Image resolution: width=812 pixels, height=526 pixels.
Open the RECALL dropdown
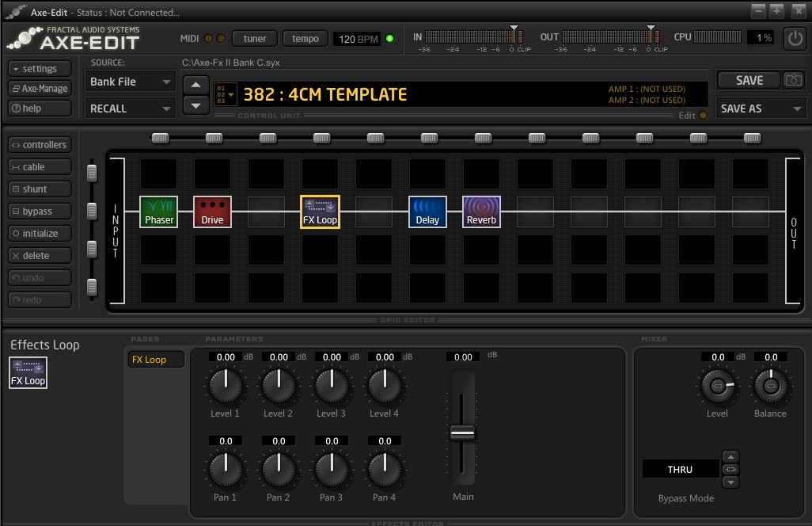[x=130, y=109]
